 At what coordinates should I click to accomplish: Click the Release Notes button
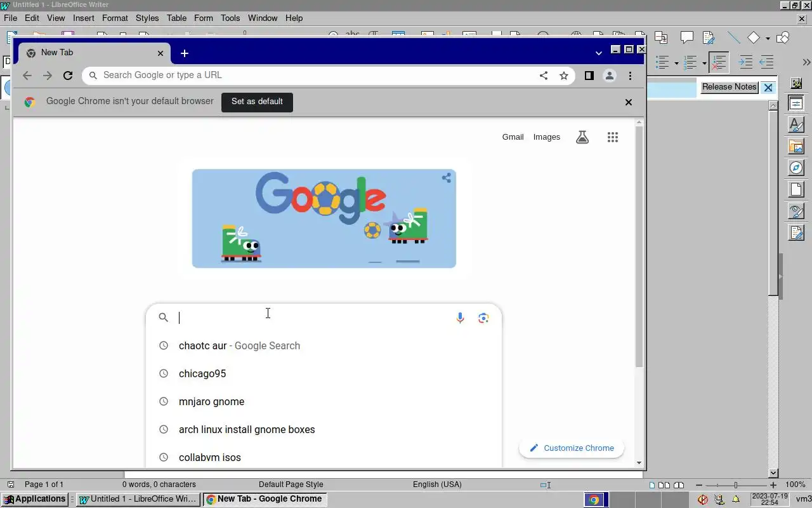pos(730,87)
